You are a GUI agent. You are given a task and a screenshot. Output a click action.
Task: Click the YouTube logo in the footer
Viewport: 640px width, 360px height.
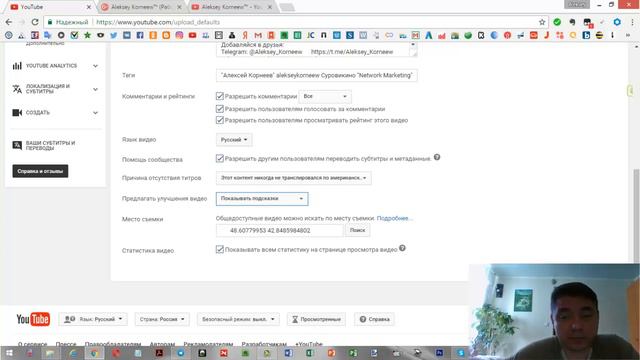click(x=33, y=319)
